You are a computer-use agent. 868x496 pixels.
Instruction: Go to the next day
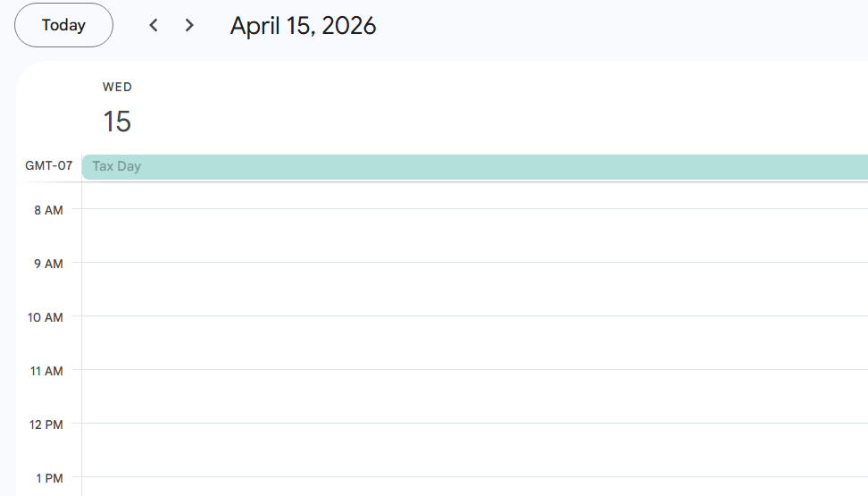(x=189, y=25)
